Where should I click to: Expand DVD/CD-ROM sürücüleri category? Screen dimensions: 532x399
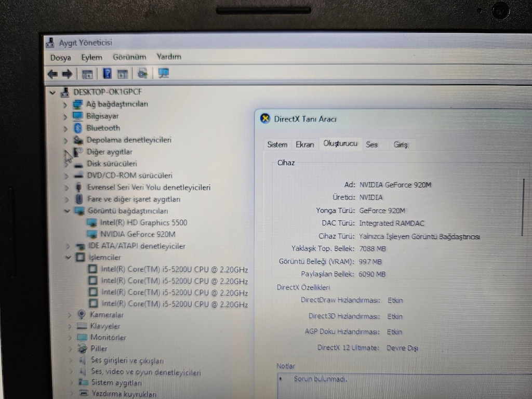pos(66,176)
